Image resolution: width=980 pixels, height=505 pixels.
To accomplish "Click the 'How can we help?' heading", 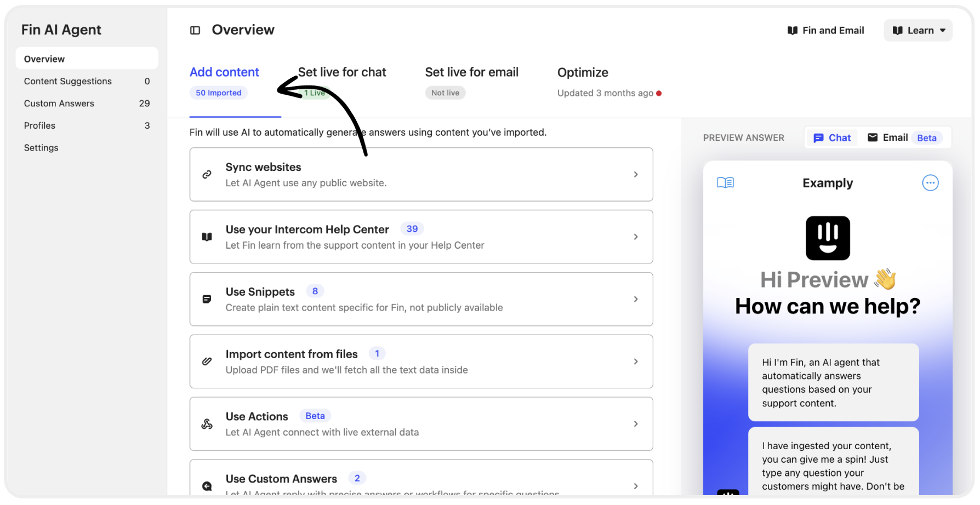I will point(828,306).
